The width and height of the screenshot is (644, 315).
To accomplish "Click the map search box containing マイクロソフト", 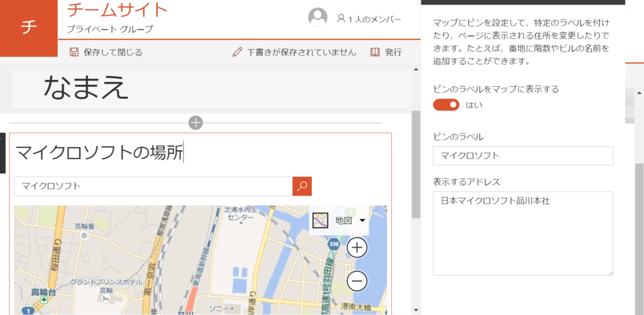I will pos(153,186).
